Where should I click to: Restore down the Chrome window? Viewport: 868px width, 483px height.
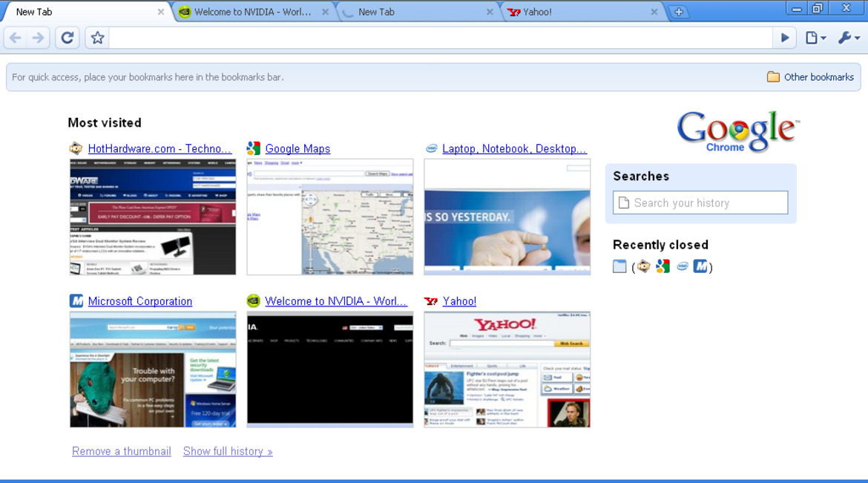pos(818,8)
